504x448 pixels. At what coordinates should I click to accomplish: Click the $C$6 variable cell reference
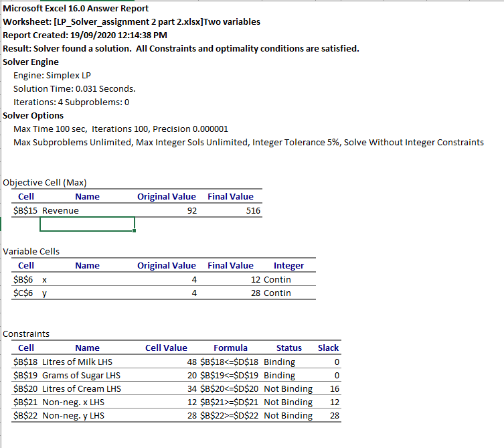(x=23, y=293)
